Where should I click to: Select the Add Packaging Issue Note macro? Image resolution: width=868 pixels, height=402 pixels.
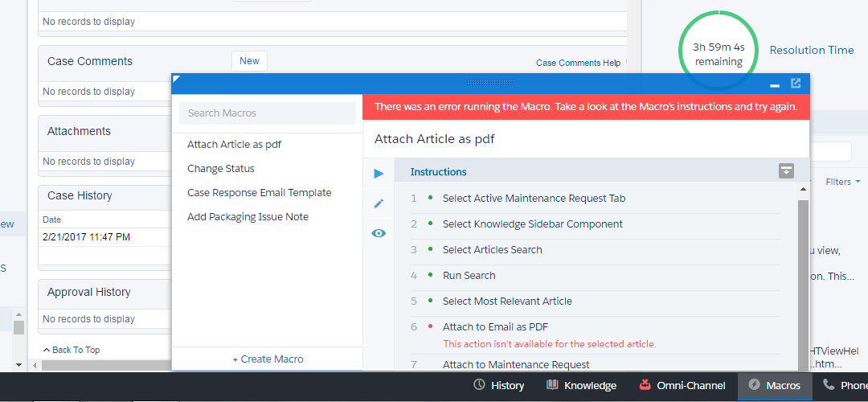point(248,216)
